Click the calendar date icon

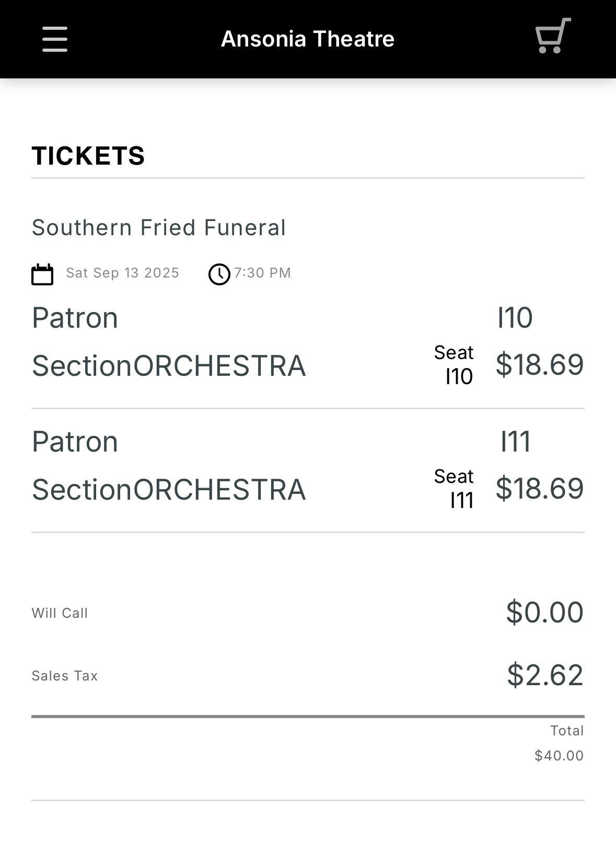click(42, 274)
